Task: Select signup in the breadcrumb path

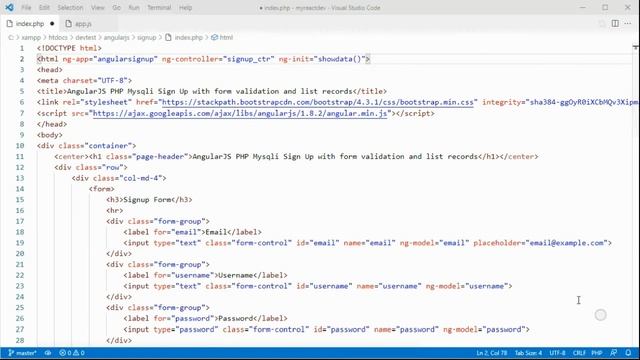Action: click(147, 37)
